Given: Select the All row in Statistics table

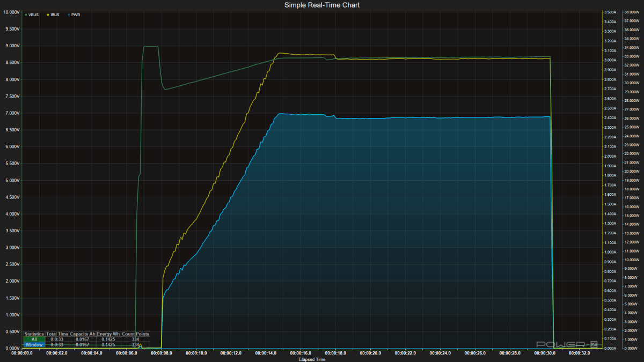Looking at the screenshot, I should point(86,339).
